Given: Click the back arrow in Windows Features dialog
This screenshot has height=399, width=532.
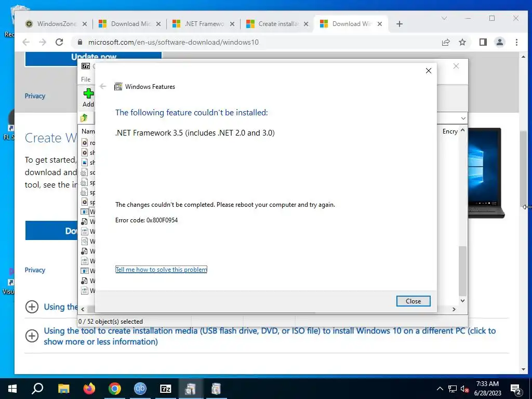Looking at the screenshot, I should pyautogui.click(x=103, y=87).
